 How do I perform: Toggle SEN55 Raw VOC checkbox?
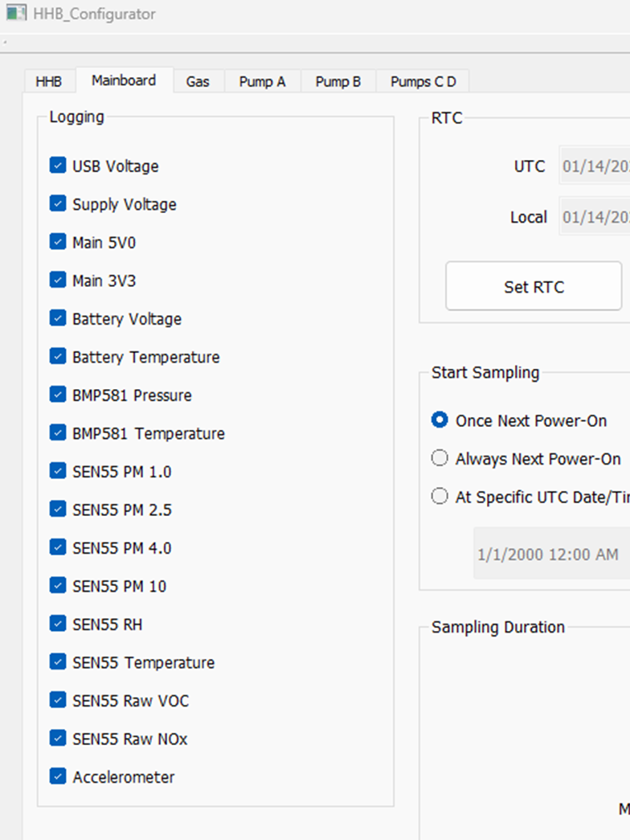click(58, 700)
